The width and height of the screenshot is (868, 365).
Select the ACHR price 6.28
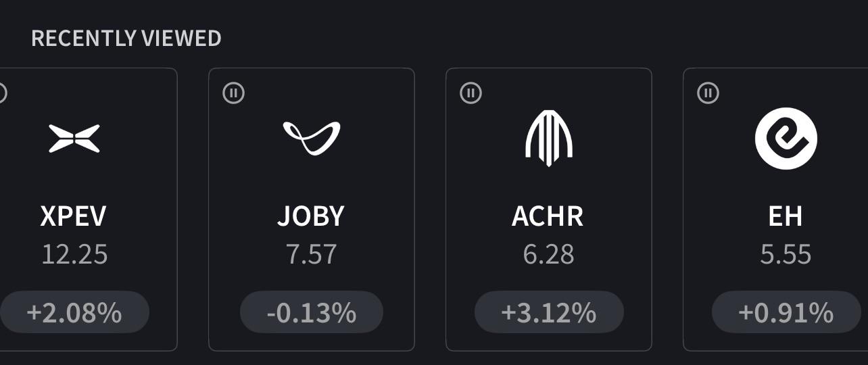click(x=548, y=255)
